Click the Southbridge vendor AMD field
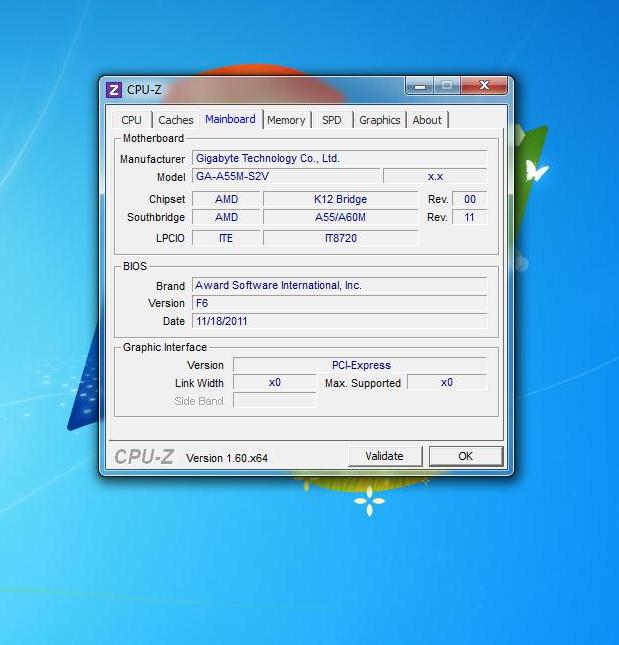The width and height of the screenshot is (619, 645). coord(226,217)
